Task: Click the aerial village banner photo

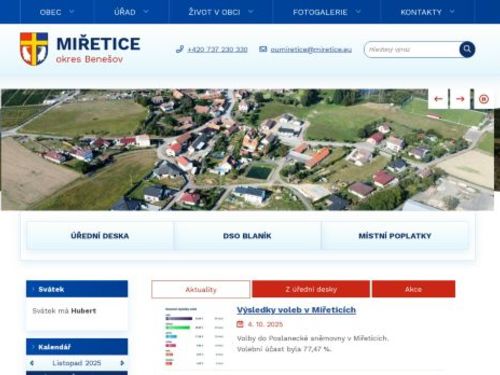Action: click(x=247, y=150)
